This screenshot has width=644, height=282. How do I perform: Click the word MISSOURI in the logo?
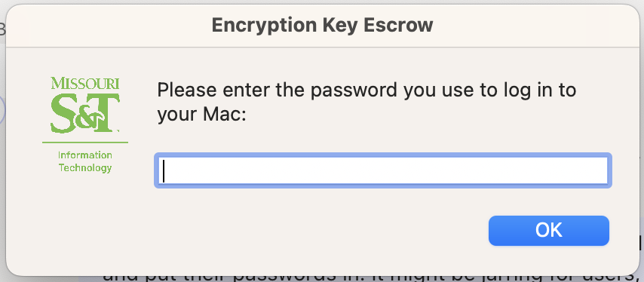pos(85,84)
